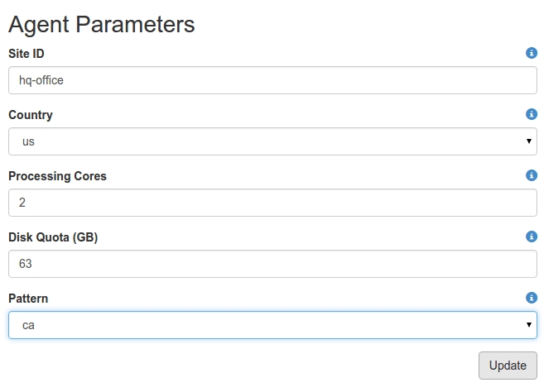Image resolution: width=544 pixels, height=392 pixels.
Task: Click the Pattern label text
Action: (28, 299)
